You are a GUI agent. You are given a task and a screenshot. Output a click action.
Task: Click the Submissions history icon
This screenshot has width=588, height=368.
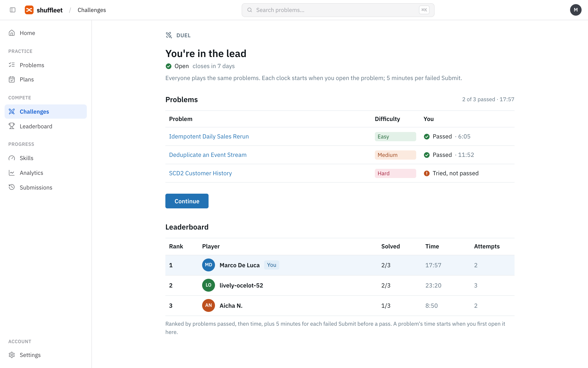pyautogui.click(x=12, y=187)
